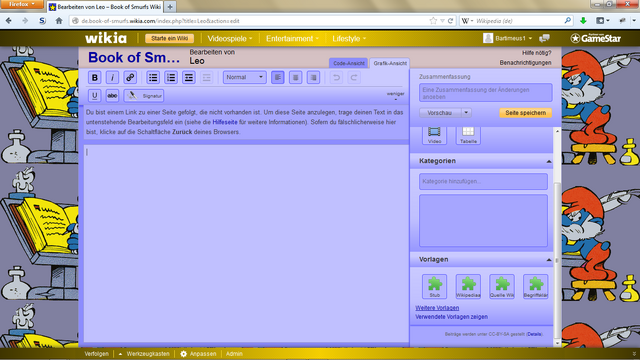Insert the Begriffsklärung template
This screenshot has height=360, width=640.
(x=536, y=287)
